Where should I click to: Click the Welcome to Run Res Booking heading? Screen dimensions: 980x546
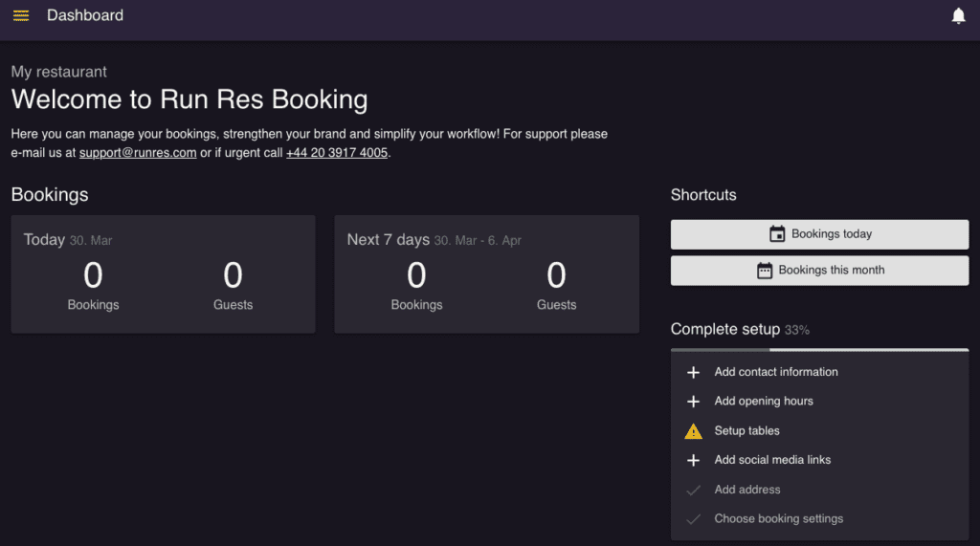tap(189, 99)
